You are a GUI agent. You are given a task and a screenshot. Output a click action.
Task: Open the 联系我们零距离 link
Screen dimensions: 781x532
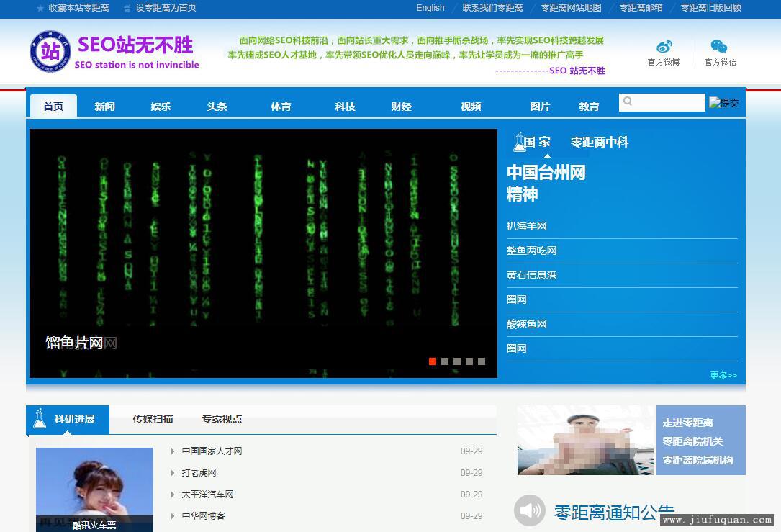coord(492,8)
